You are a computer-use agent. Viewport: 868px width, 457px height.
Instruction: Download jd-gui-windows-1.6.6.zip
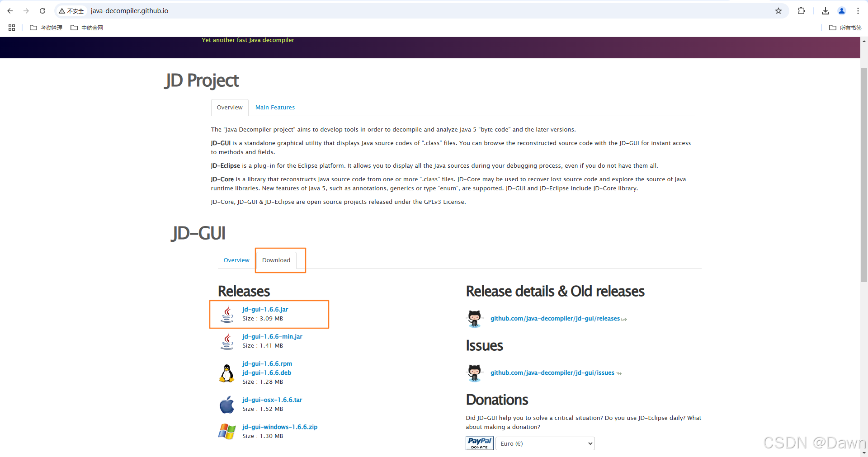[x=280, y=427]
